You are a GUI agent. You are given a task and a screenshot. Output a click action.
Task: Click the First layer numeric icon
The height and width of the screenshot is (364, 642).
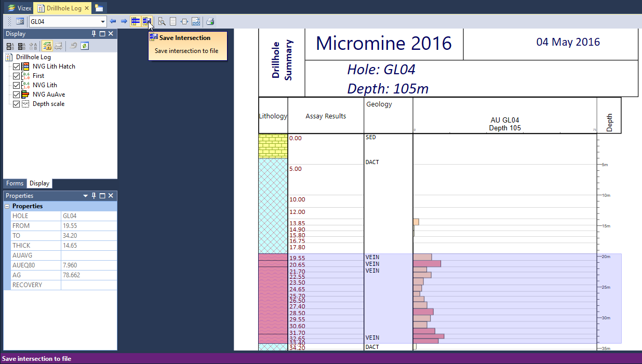coord(26,76)
